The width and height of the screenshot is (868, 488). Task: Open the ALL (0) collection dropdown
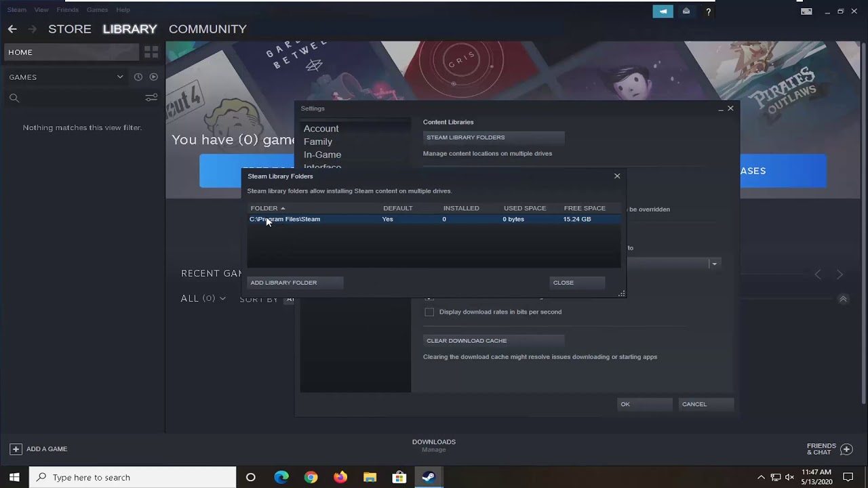(203, 298)
